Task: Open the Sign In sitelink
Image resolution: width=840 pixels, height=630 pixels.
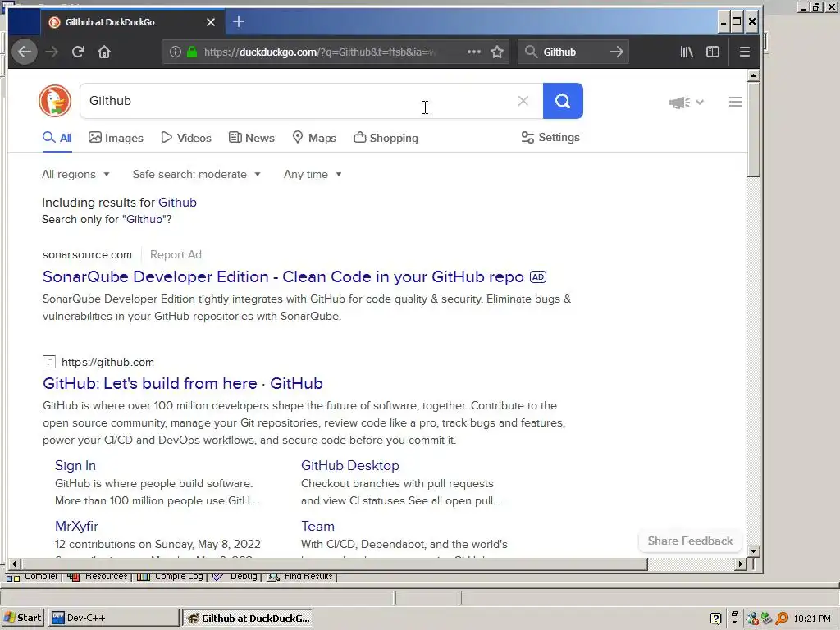Action: 75,466
